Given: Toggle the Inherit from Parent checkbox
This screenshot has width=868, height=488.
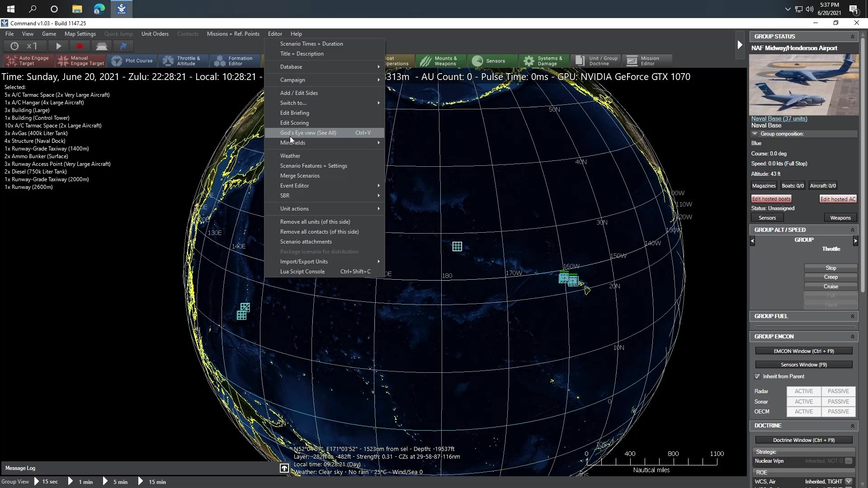Looking at the screenshot, I should point(758,376).
